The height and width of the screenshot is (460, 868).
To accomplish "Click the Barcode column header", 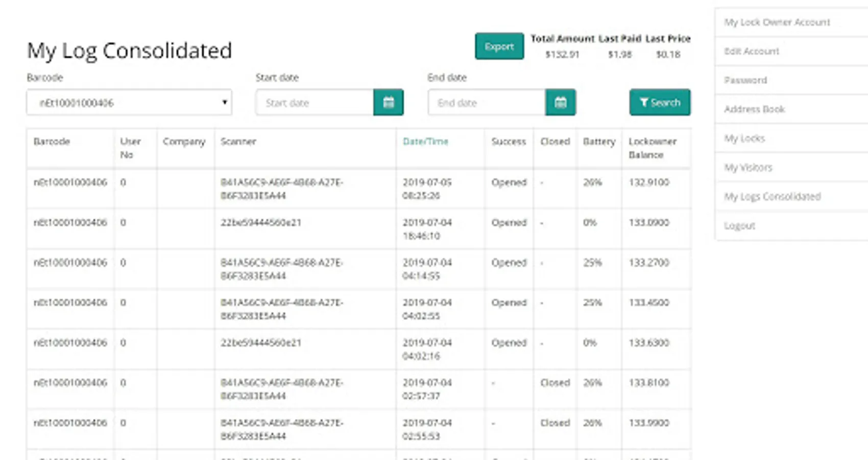I will (52, 142).
